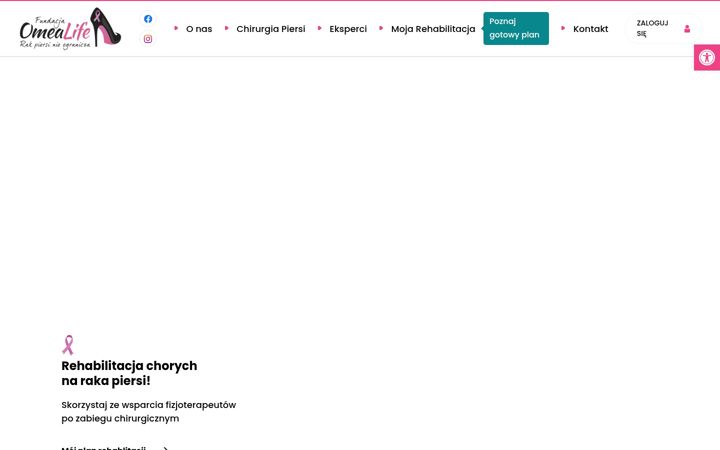720x450 pixels.
Task: Open the O nas menu
Action: 199,29
